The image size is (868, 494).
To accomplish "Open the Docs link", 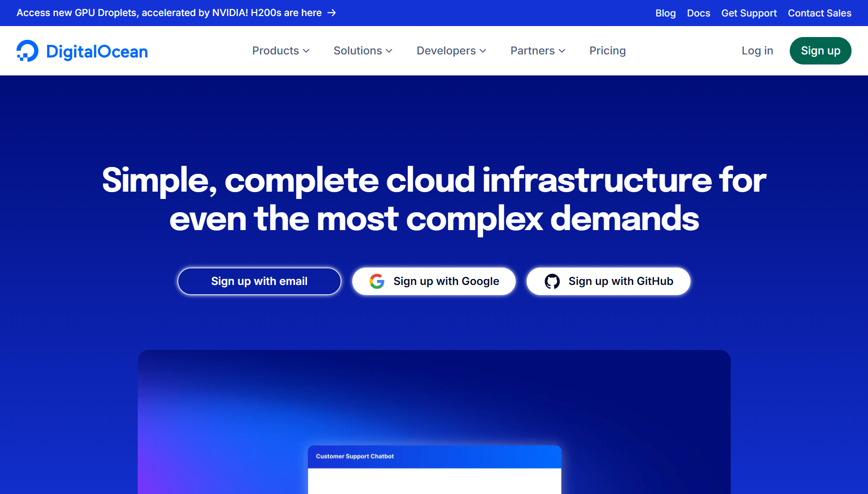I will click(x=698, y=13).
